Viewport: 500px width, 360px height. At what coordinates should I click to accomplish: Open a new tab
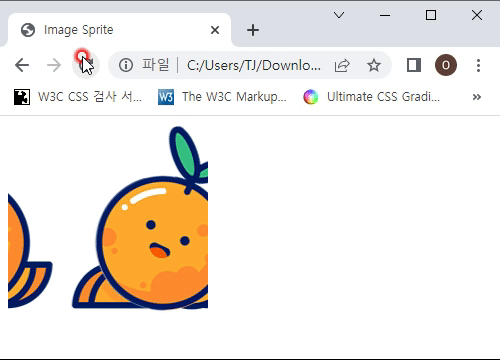click(253, 30)
